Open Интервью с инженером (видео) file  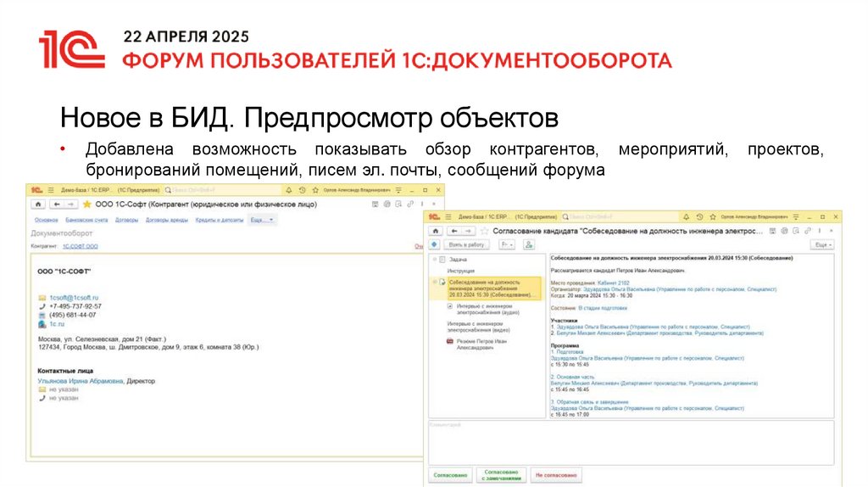click(x=478, y=327)
